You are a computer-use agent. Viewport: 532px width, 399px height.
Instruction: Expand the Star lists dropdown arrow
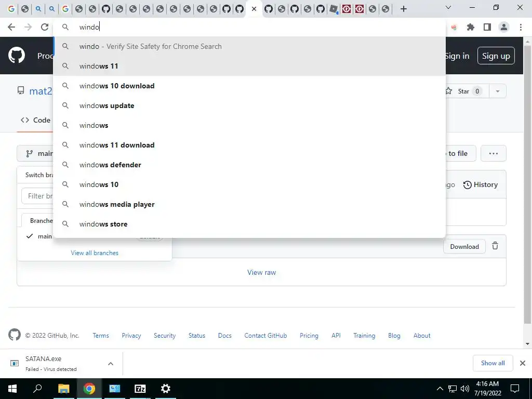(x=498, y=91)
